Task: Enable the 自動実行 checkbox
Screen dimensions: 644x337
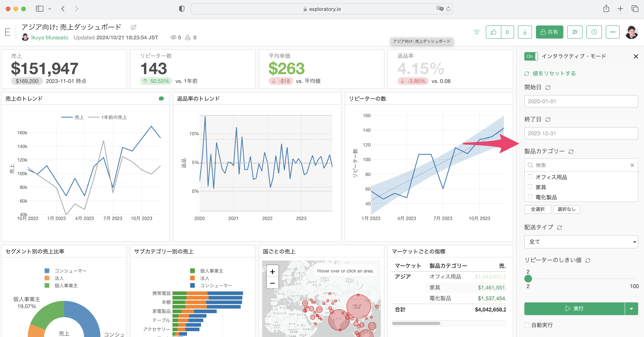Action: 526,325
